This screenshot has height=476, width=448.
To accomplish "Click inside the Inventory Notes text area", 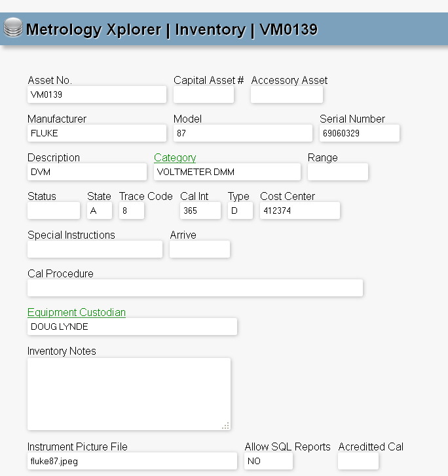I will click(129, 393).
